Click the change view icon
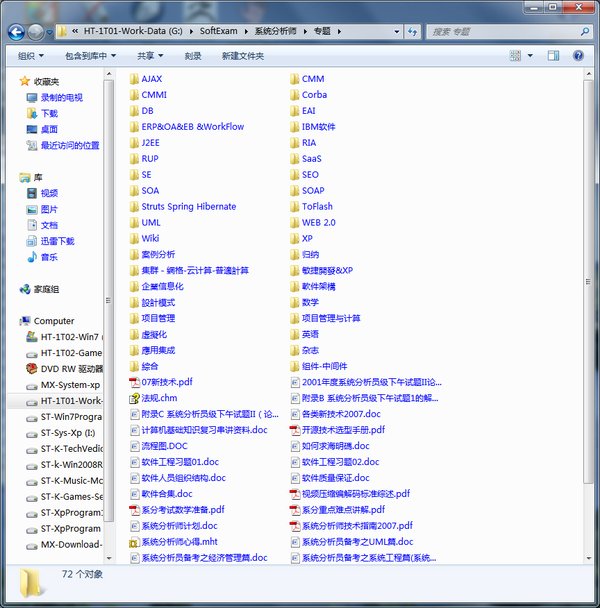Image resolution: width=600 pixels, height=608 pixels. (515, 56)
